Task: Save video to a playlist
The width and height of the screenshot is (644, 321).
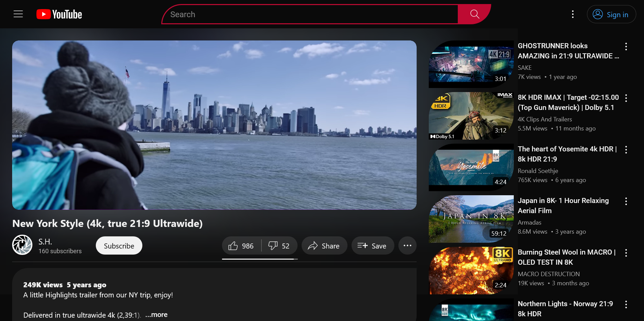Action: pyautogui.click(x=372, y=246)
